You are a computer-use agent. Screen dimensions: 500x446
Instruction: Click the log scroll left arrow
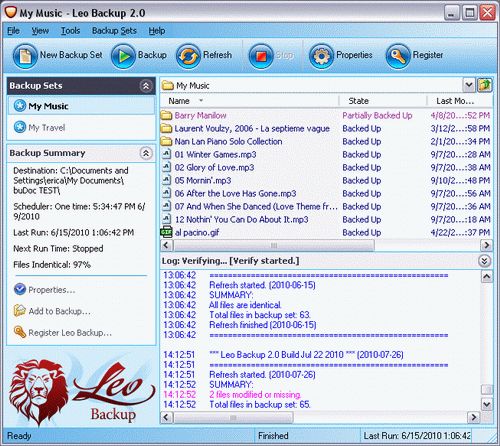click(x=167, y=417)
